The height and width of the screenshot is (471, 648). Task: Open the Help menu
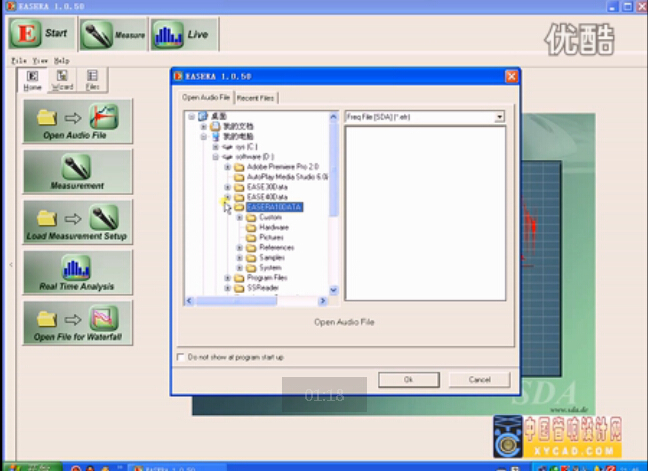(62, 61)
